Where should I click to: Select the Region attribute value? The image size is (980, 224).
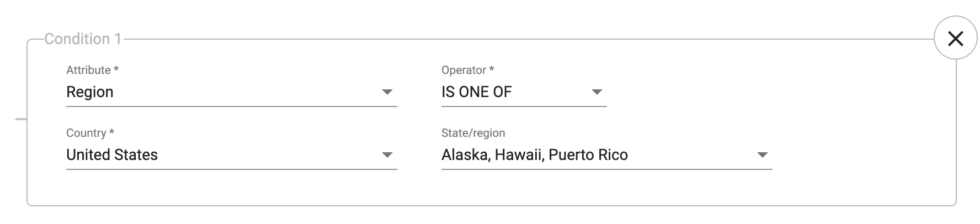[x=232, y=92]
